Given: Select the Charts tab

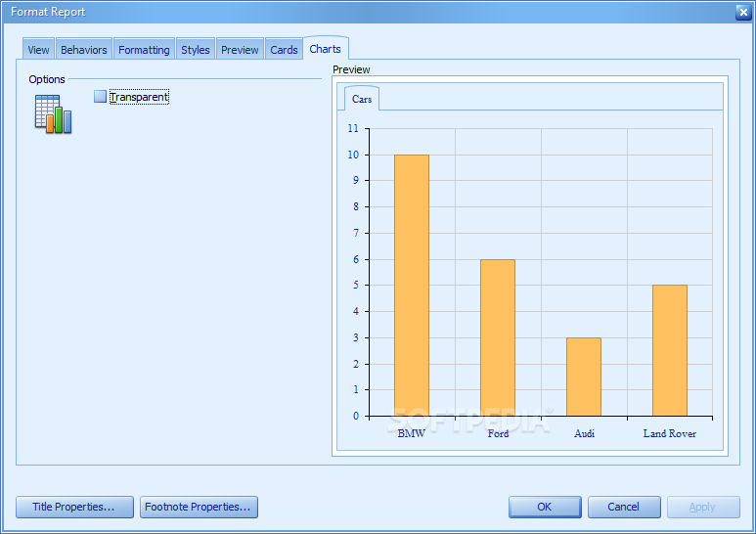Looking at the screenshot, I should (x=326, y=49).
